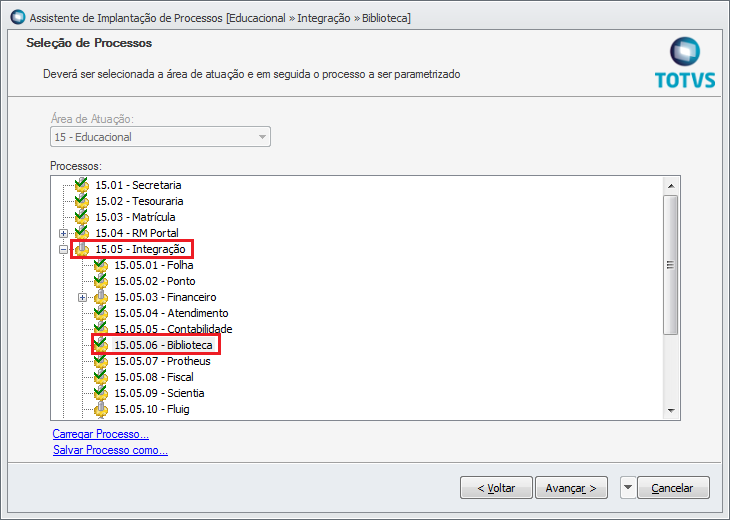Select 15.05.09 - Scientia process
Screen dimensions: 730x520
[x=159, y=393]
